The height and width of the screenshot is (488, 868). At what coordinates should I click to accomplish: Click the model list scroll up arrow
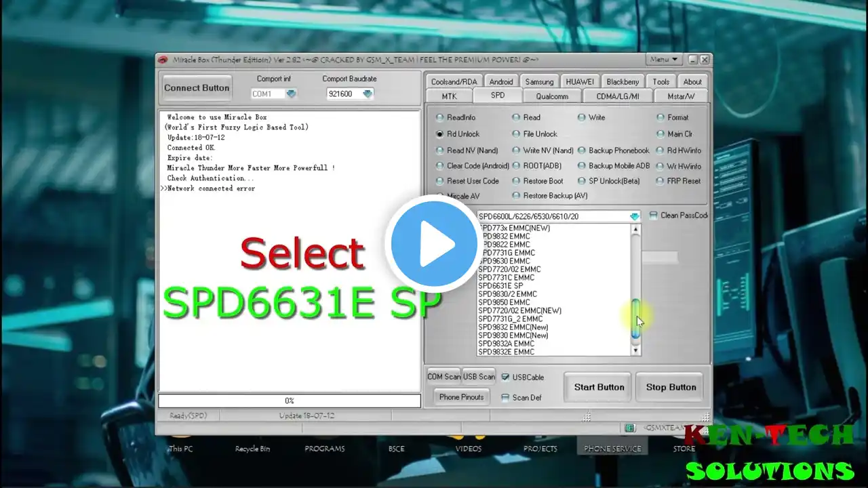click(635, 229)
